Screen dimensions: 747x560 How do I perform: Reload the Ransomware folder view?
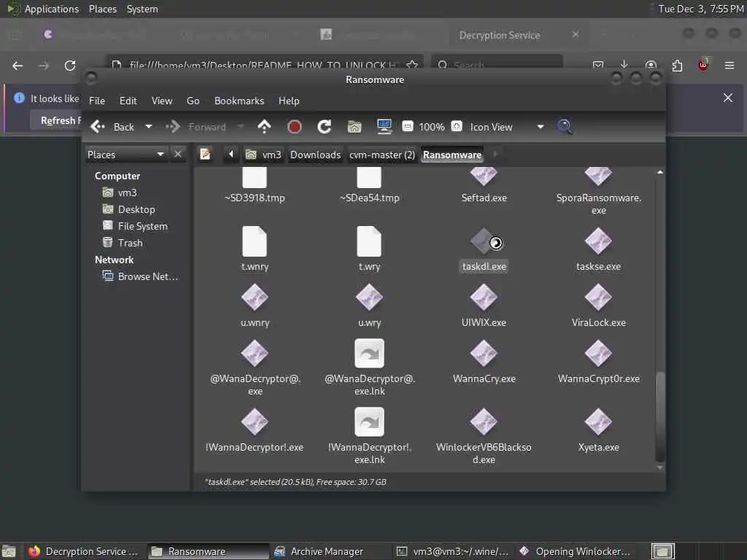325,127
